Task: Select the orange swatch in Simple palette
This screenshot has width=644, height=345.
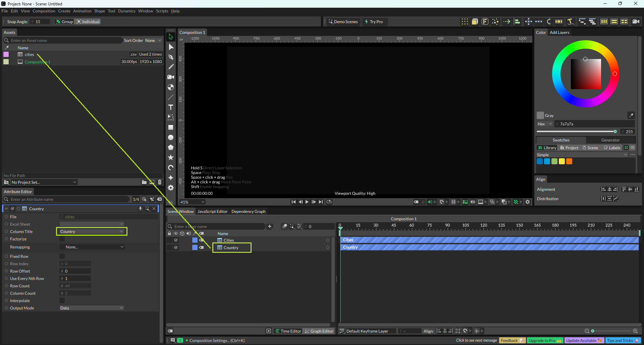Action: 569,162
